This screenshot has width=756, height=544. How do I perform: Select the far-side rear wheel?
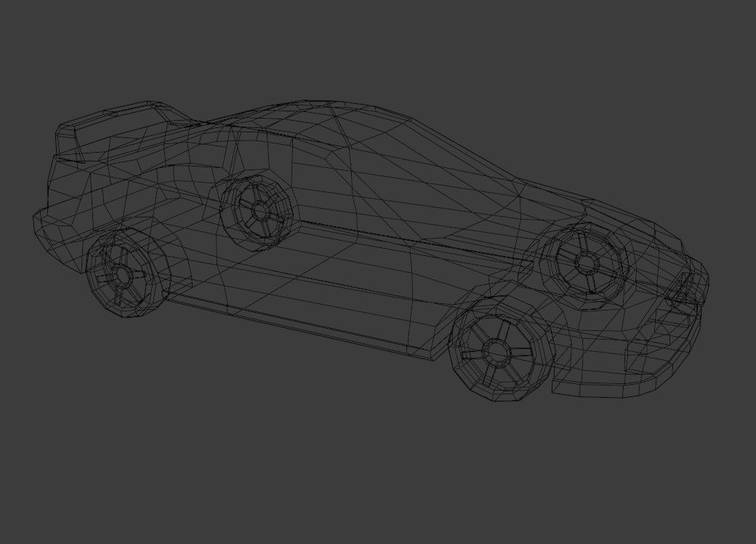tap(257, 212)
